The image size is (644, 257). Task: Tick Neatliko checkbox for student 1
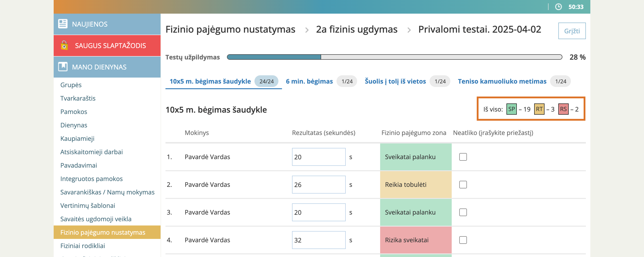tap(463, 157)
